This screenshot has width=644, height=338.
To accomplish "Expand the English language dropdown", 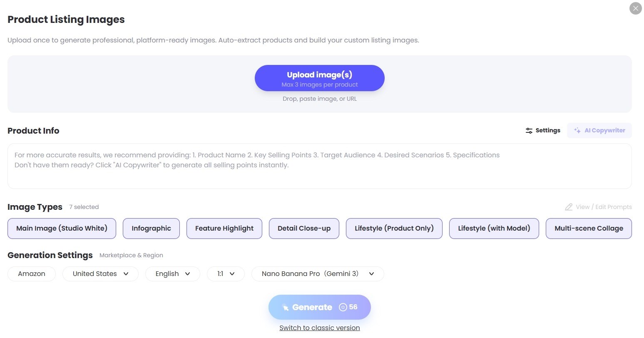I will point(172,274).
